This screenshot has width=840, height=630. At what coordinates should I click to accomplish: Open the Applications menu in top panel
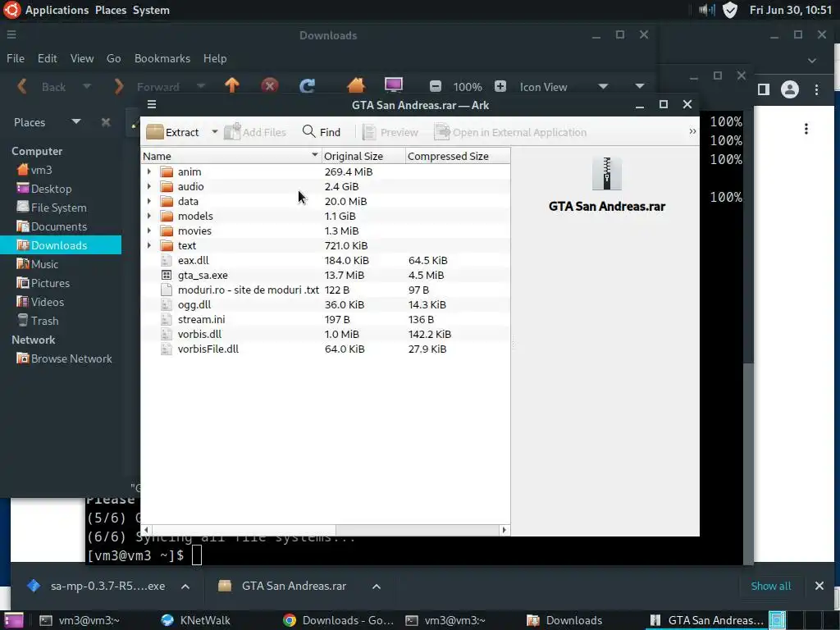(x=57, y=10)
